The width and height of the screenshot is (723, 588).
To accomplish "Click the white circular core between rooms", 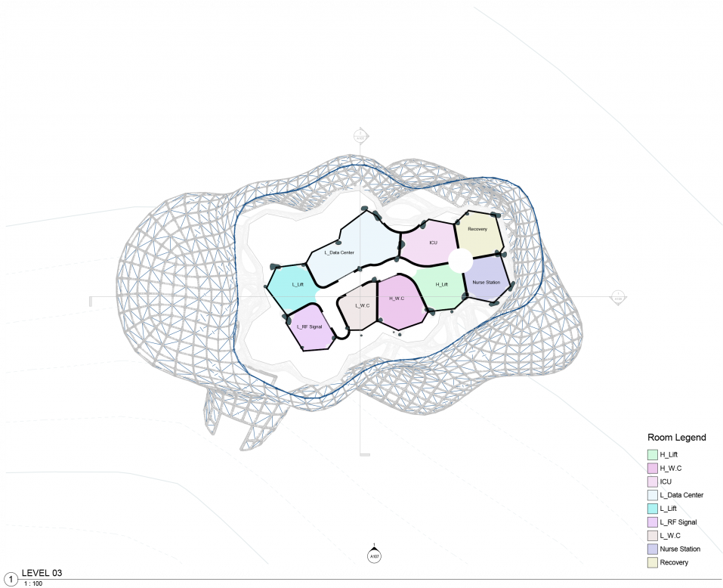I will pyautogui.click(x=460, y=261).
